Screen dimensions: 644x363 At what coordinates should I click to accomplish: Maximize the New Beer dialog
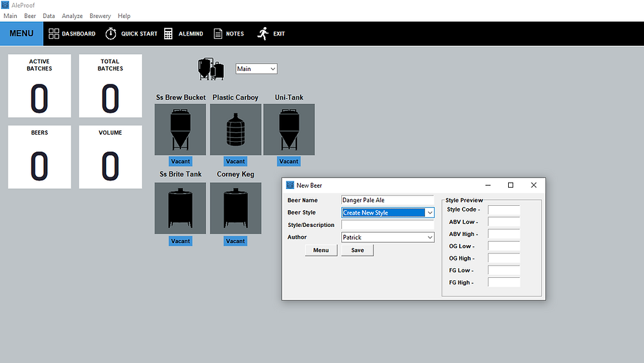(x=511, y=185)
